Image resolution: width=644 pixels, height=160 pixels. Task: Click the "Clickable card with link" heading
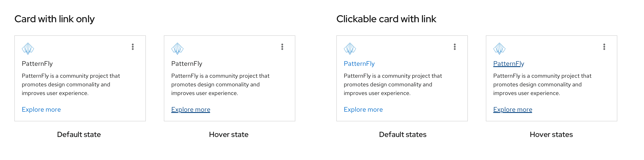[x=386, y=19]
